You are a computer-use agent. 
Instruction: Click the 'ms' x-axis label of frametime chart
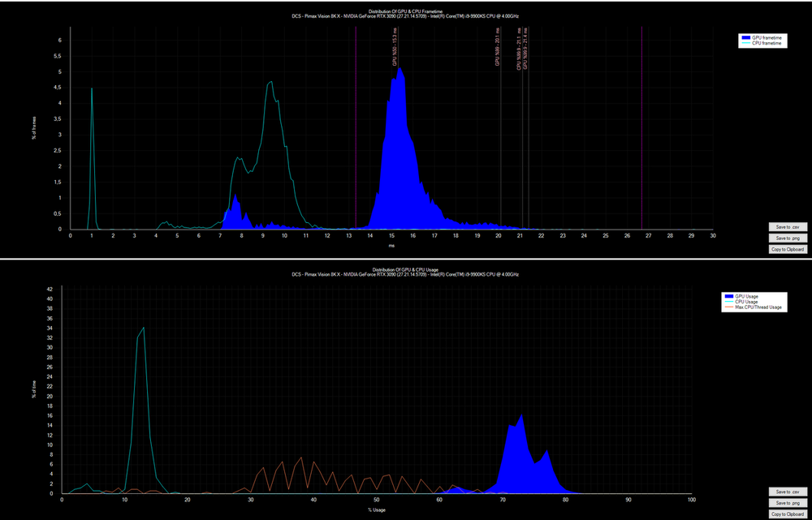tap(391, 247)
